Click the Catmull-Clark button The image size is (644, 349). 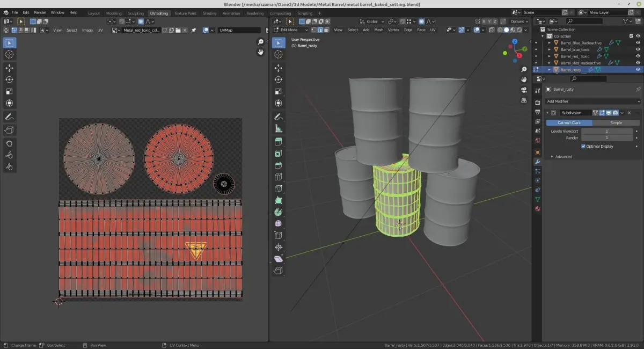point(569,123)
